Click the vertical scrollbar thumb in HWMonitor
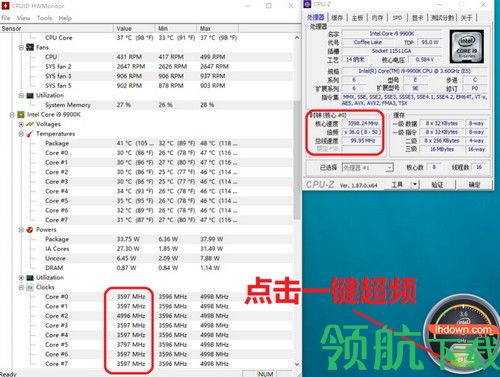The image size is (500, 377). [297, 160]
